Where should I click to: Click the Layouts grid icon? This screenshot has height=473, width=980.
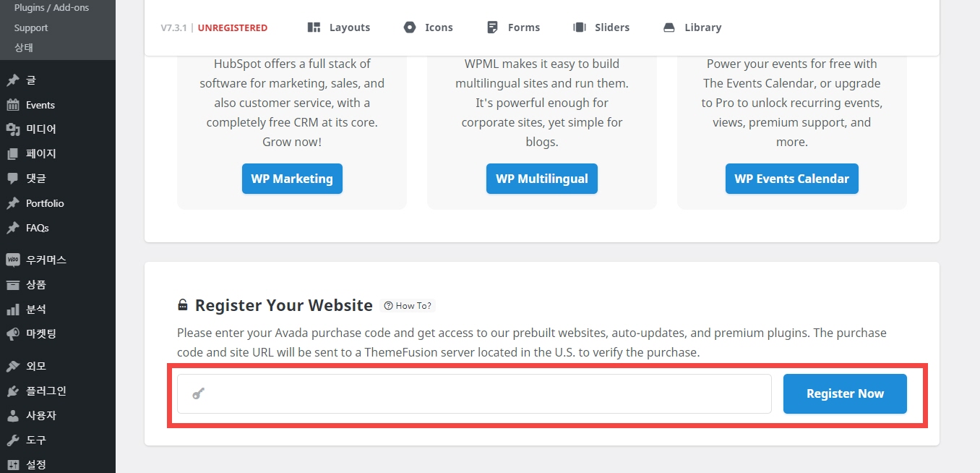click(x=314, y=27)
